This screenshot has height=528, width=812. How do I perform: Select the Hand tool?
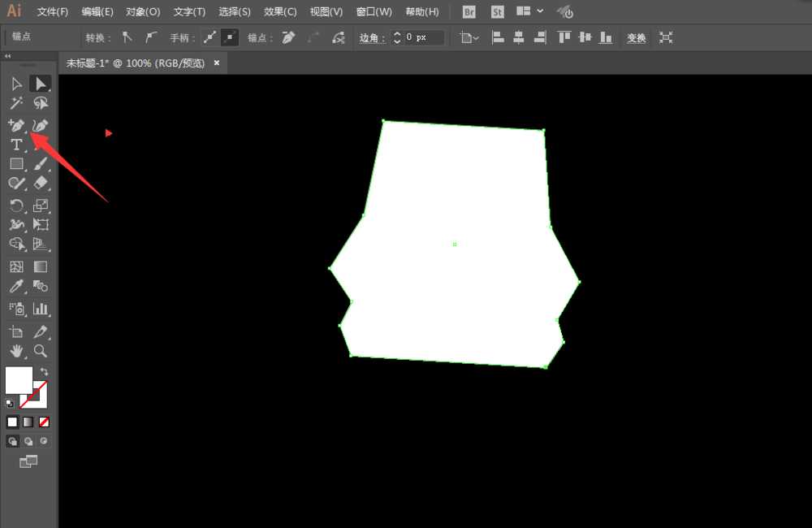16,351
